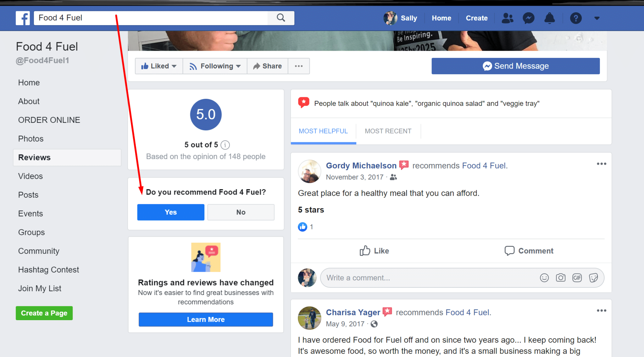Select the MOST RECENT reviews tab
644x357 pixels.
(x=388, y=131)
